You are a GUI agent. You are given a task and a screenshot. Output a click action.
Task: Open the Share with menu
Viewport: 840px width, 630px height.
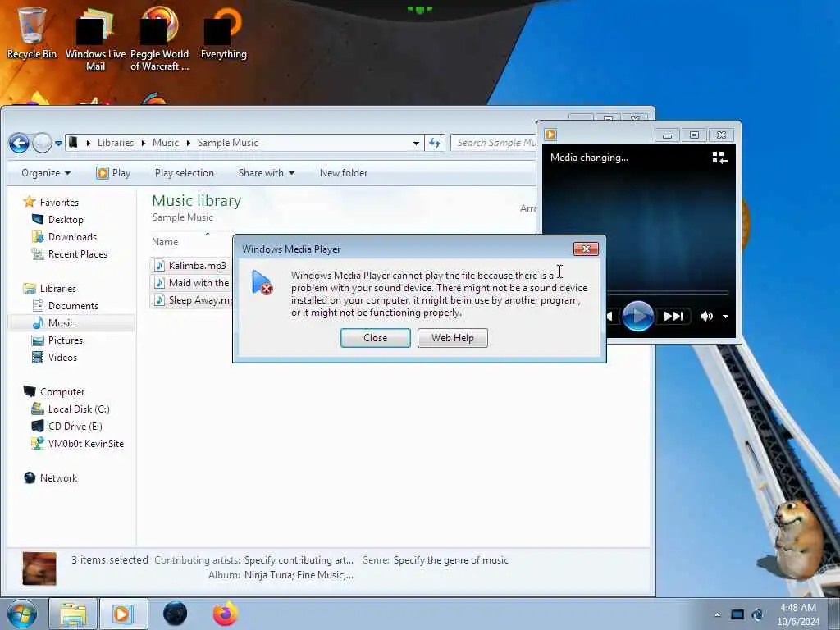click(x=267, y=173)
